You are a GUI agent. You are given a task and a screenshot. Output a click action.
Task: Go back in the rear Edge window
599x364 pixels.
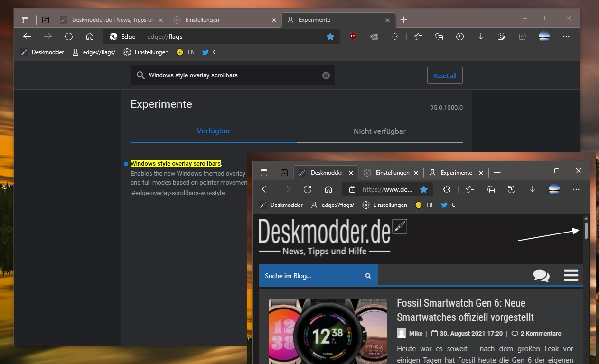27,37
